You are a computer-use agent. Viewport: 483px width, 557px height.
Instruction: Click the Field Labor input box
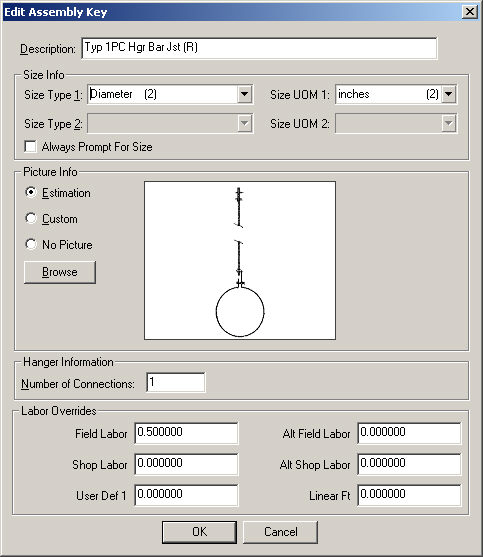[x=186, y=433]
